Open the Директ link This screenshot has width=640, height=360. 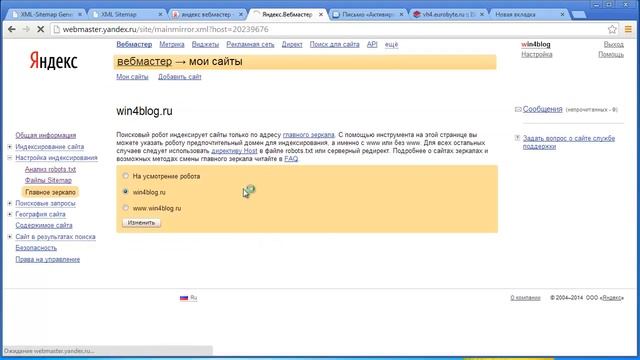point(292,44)
